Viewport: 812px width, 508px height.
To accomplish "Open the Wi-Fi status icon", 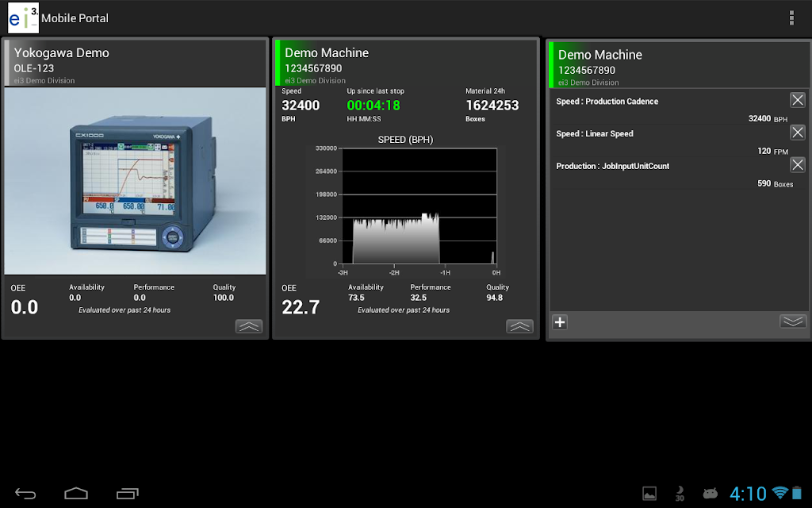I will tap(779, 492).
